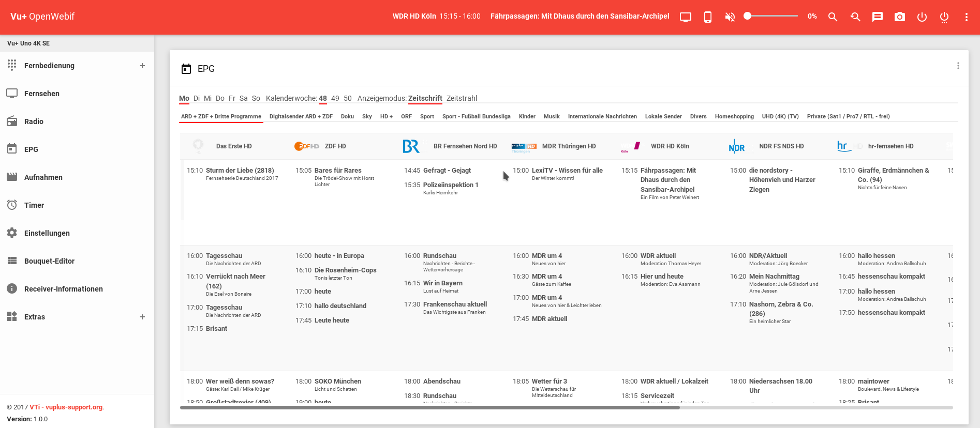
Task: Select UHD (4K) (TV) bouquet
Action: 780,116
